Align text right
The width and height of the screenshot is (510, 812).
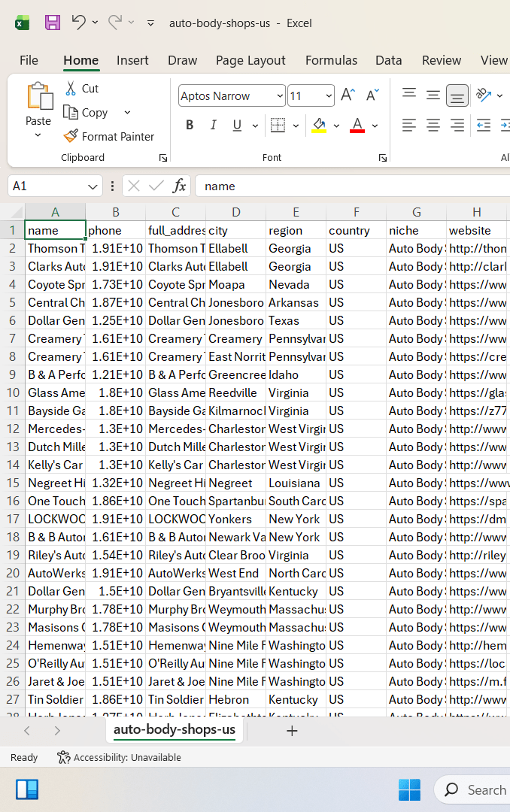point(457,125)
